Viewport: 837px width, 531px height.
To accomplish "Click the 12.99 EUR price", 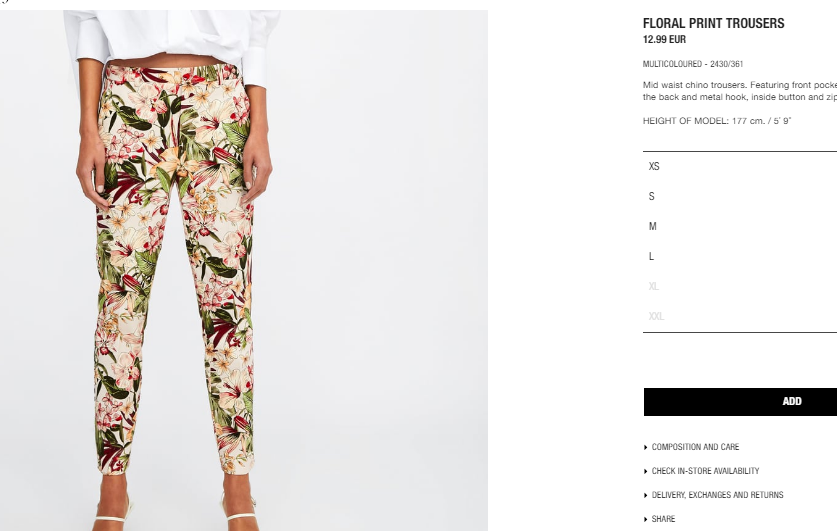I will coord(665,39).
